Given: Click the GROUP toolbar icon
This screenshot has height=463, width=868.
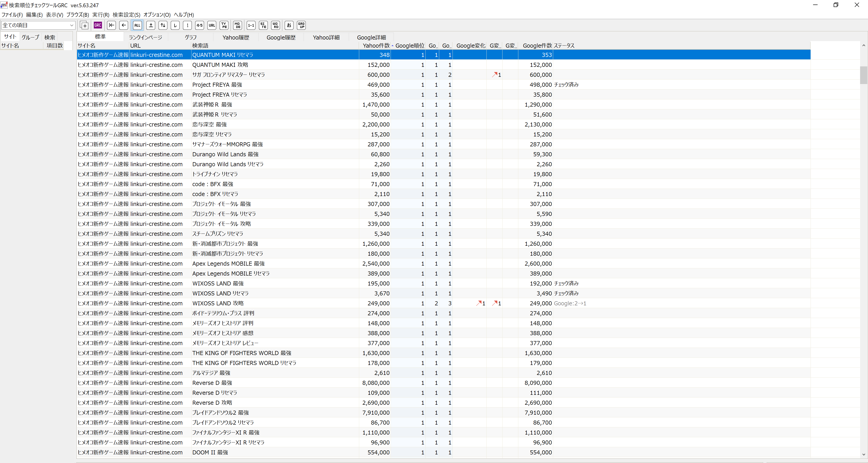Looking at the screenshot, I should click(x=301, y=25).
